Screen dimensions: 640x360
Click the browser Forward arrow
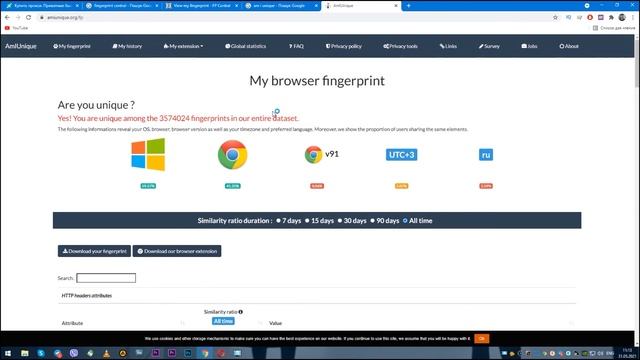18,17
